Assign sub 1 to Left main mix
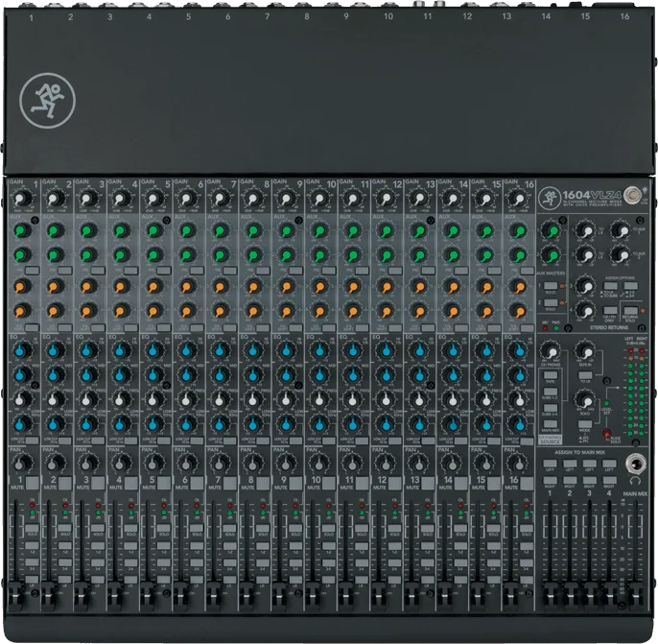Screen dimensions: 658x644 pos(551,464)
